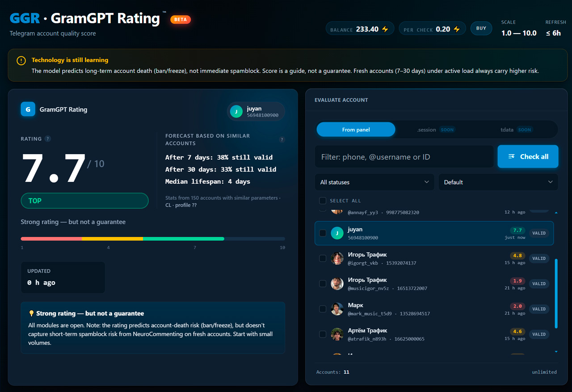Click the BUY button

(481, 29)
